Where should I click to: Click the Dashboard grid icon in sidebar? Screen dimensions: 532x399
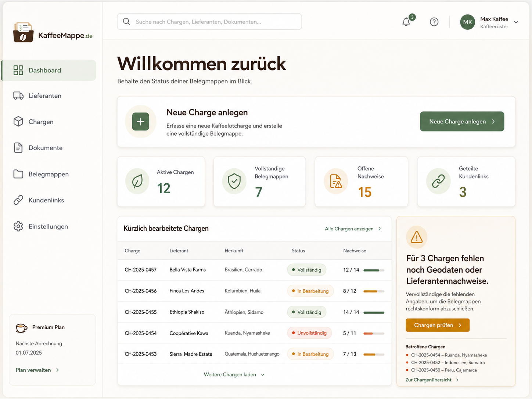pos(18,70)
